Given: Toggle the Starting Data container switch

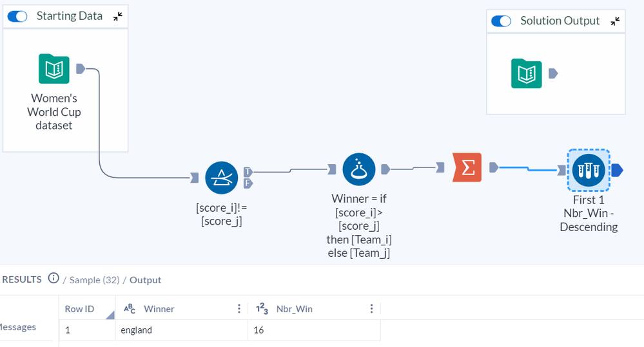Looking at the screenshot, I should point(17,16).
